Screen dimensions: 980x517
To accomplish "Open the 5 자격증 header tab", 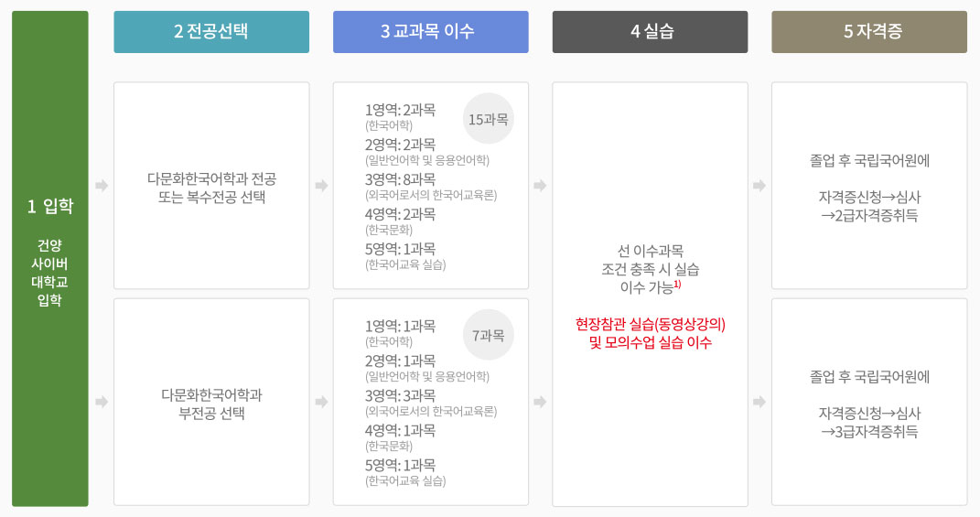I will (869, 32).
